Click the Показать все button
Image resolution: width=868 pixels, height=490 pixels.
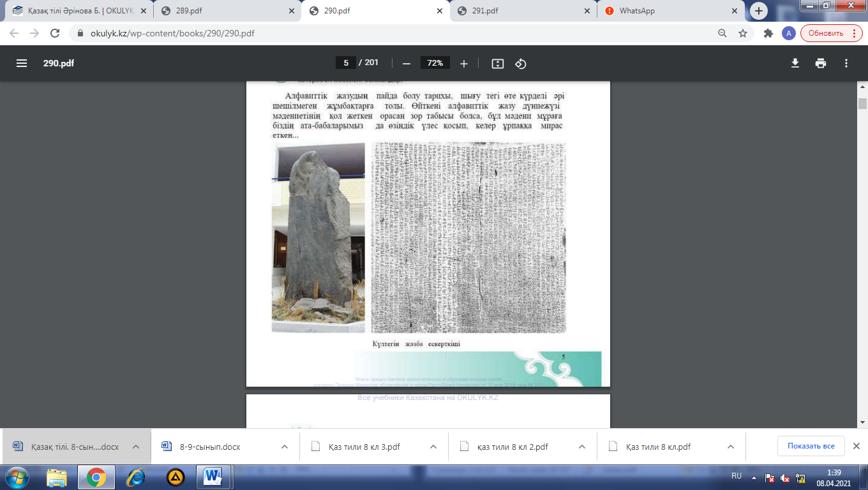point(811,446)
